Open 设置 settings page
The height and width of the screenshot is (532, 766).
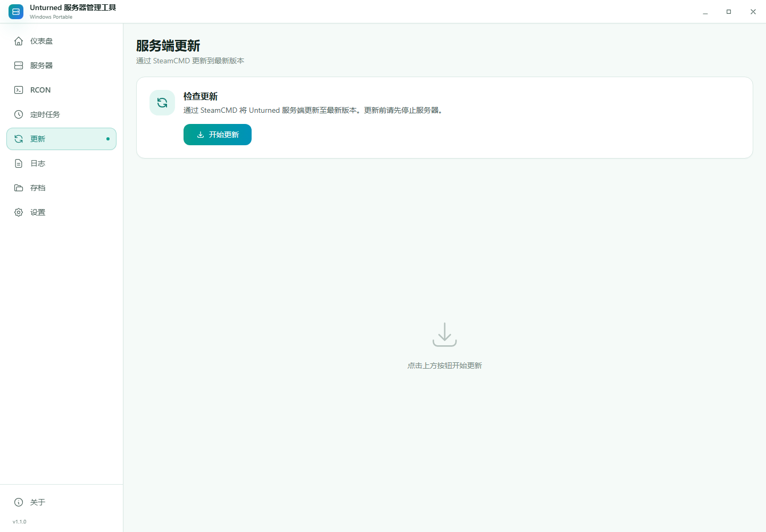(61, 212)
